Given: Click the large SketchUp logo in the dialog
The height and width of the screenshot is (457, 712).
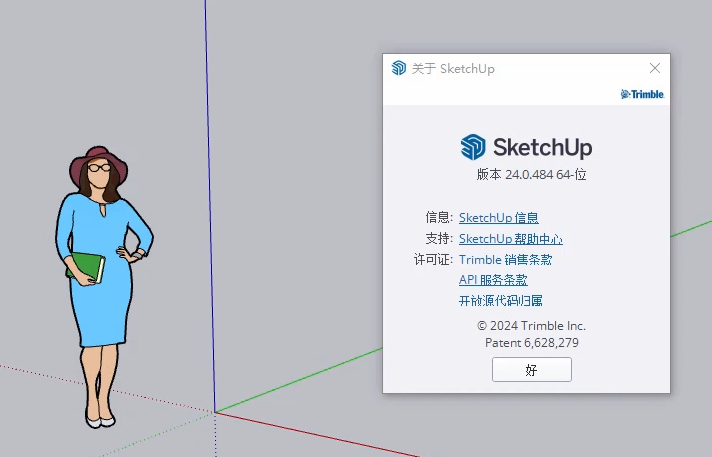Looking at the screenshot, I should click(526, 147).
